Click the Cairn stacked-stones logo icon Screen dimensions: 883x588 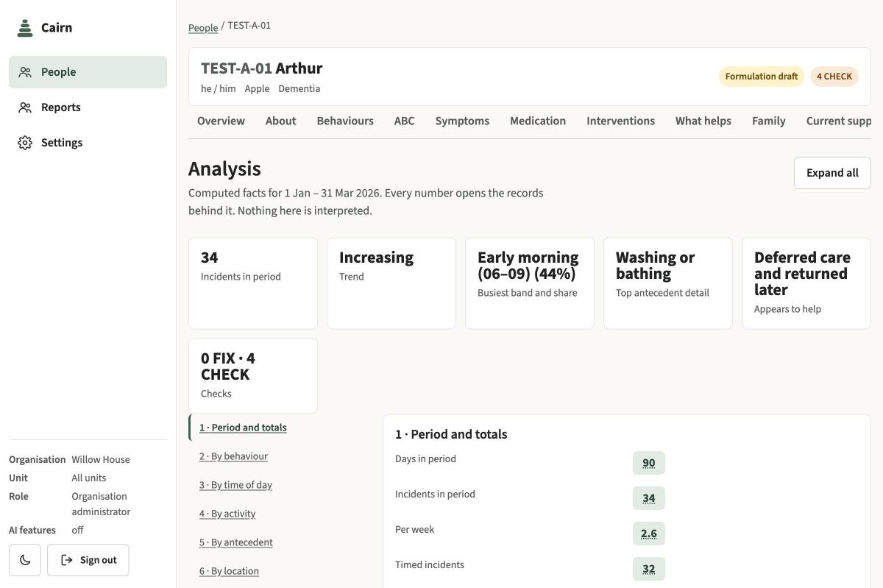click(x=25, y=28)
